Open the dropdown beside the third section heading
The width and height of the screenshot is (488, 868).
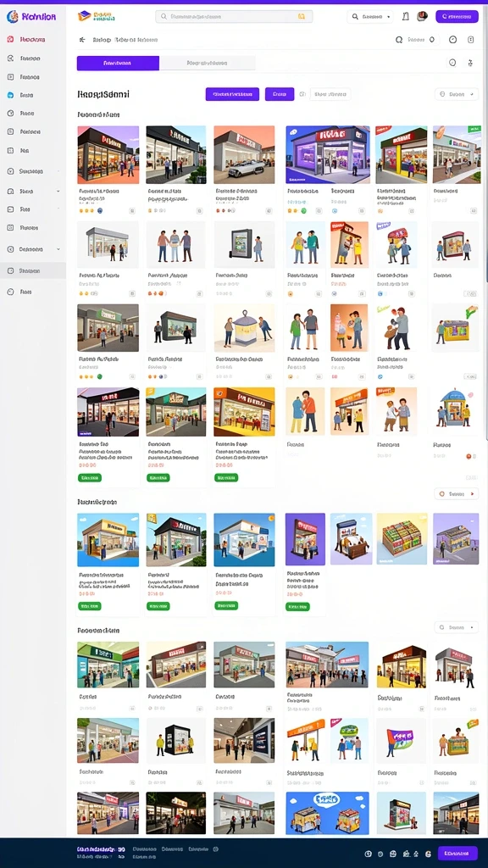point(457,627)
